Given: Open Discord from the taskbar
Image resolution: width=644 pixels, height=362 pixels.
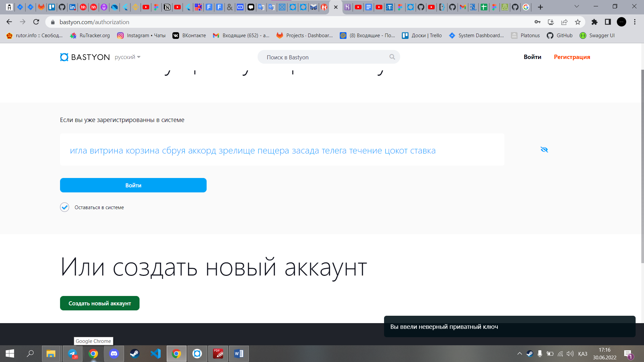Looking at the screenshot, I should [114, 354].
